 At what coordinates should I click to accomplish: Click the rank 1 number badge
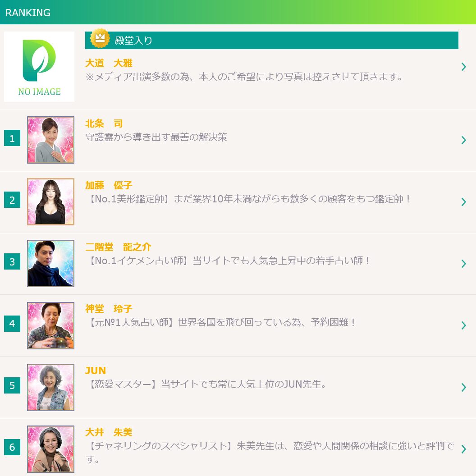(x=12, y=138)
